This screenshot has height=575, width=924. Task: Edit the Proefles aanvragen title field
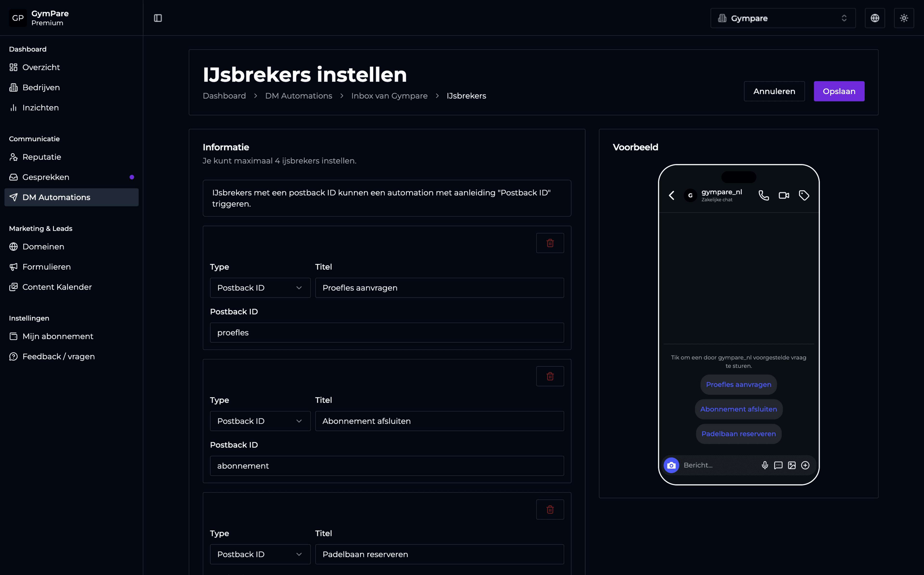pos(439,288)
